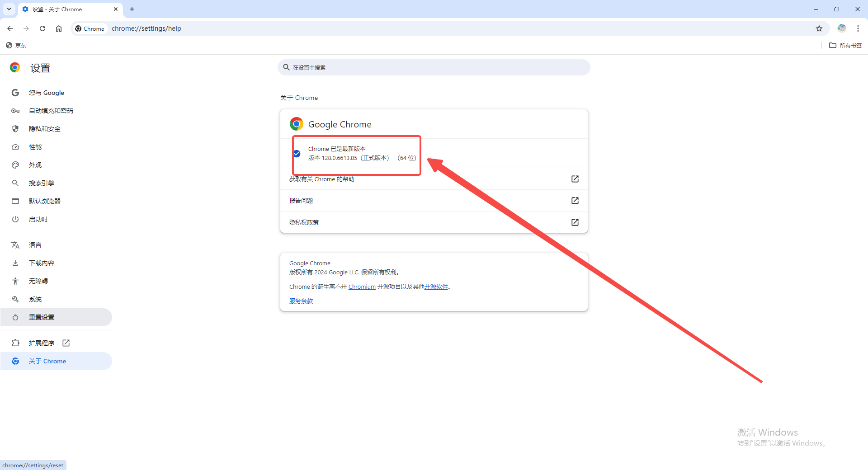The width and height of the screenshot is (868, 470).
Task: Open 无障碍 settings section
Action: (57, 281)
